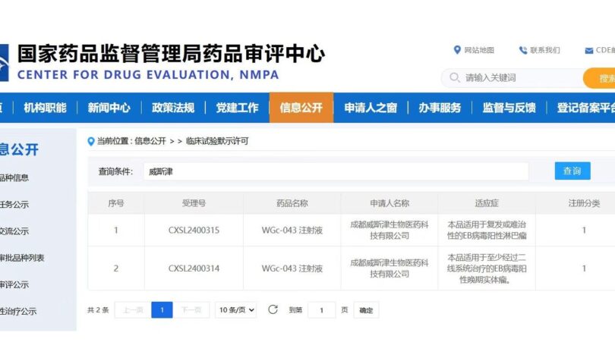Open the 政策法规 navigation menu
Viewport: 615px width, 364px height.
click(172, 108)
